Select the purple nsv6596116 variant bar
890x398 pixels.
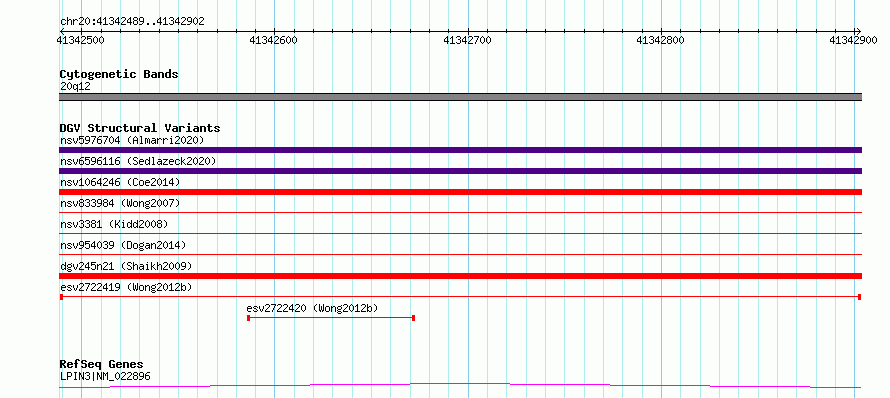click(460, 171)
